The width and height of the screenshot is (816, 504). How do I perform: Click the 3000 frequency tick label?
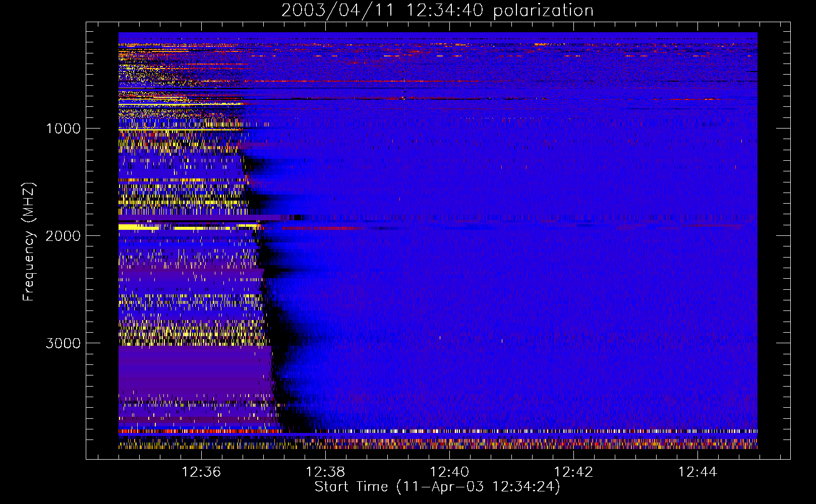pyautogui.click(x=63, y=343)
